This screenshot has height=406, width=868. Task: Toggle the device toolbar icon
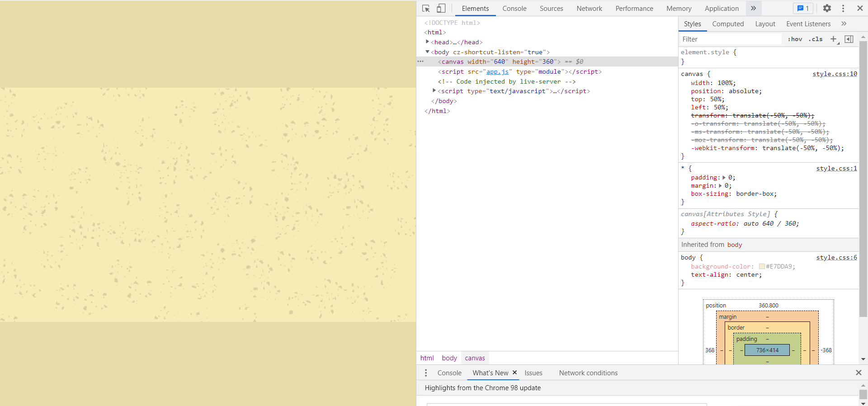[x=441, y=9]
